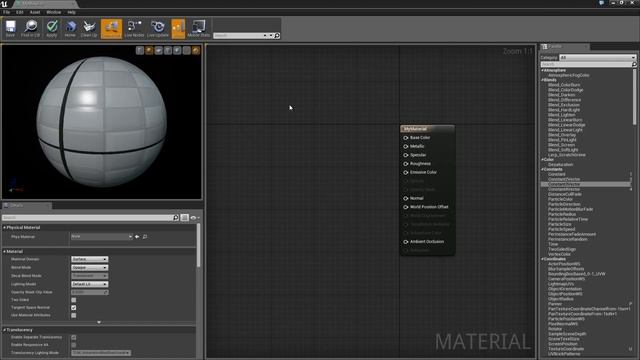Viewport: 640px width, 360px height.
Task: Toggle the Connectors toolbar button
Action: 111,29
